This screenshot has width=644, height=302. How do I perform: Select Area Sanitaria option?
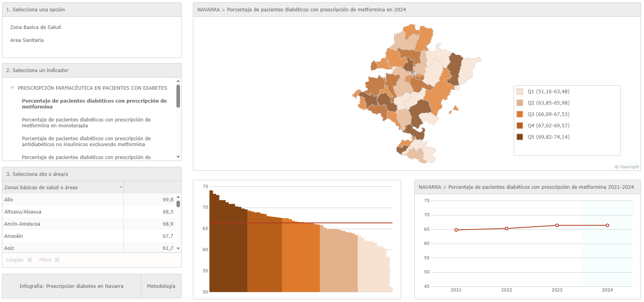tap(27, 40)
